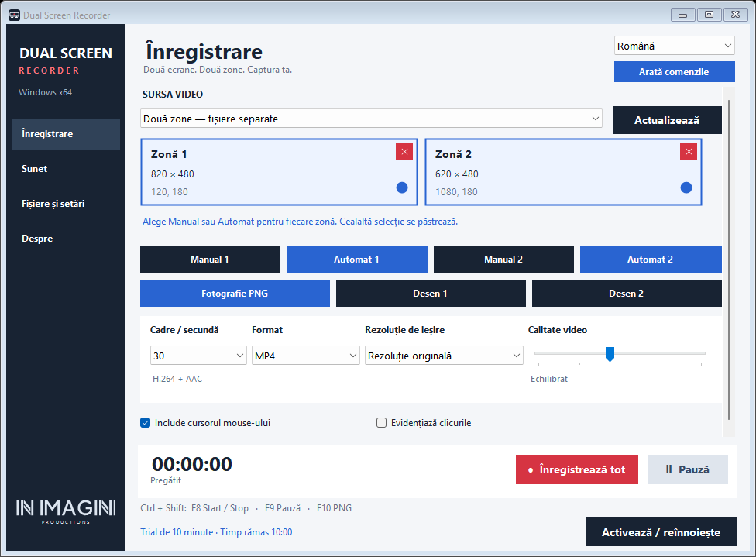Enable Include cursorul mouse-ului checkbox
Screen dimensions: 756x557
tap(145, 423)
